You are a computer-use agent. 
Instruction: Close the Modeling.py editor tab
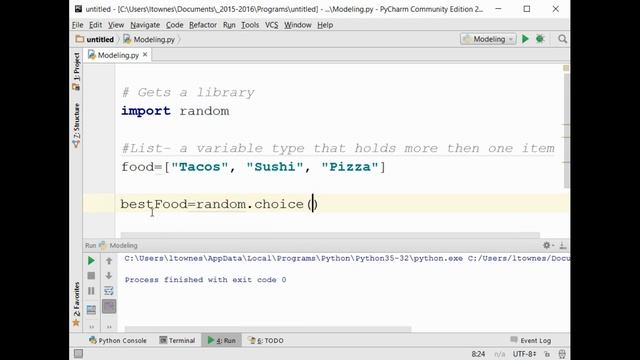145,54
